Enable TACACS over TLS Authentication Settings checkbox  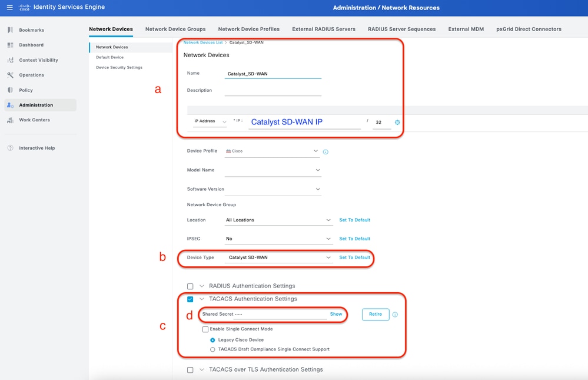190,370
